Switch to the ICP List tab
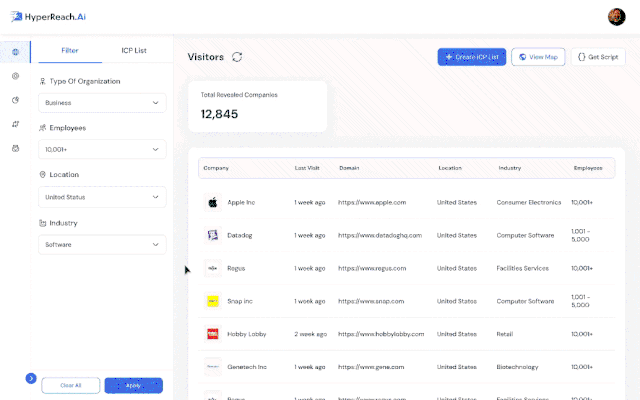 pyautogui.click(x=133, y=50)
